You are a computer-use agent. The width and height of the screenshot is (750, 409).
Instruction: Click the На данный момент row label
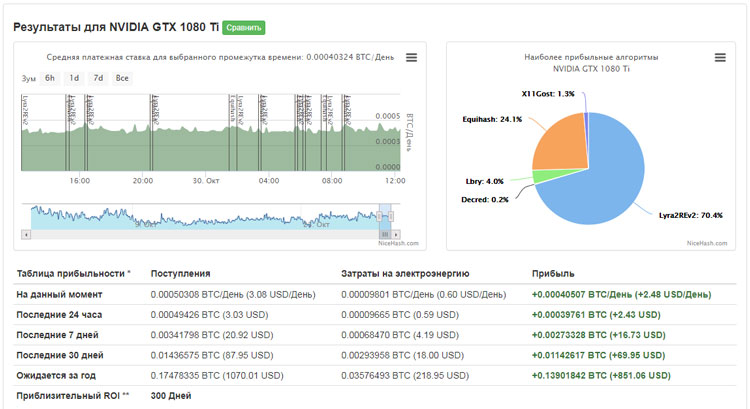point(59,294)
